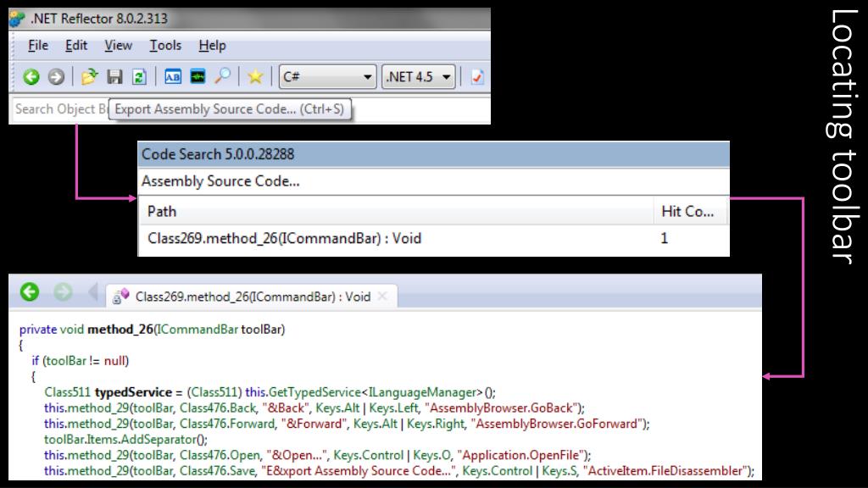Screen dimensions: 868x488
Task: Click the hit count value 1
Action: point(665,238)
